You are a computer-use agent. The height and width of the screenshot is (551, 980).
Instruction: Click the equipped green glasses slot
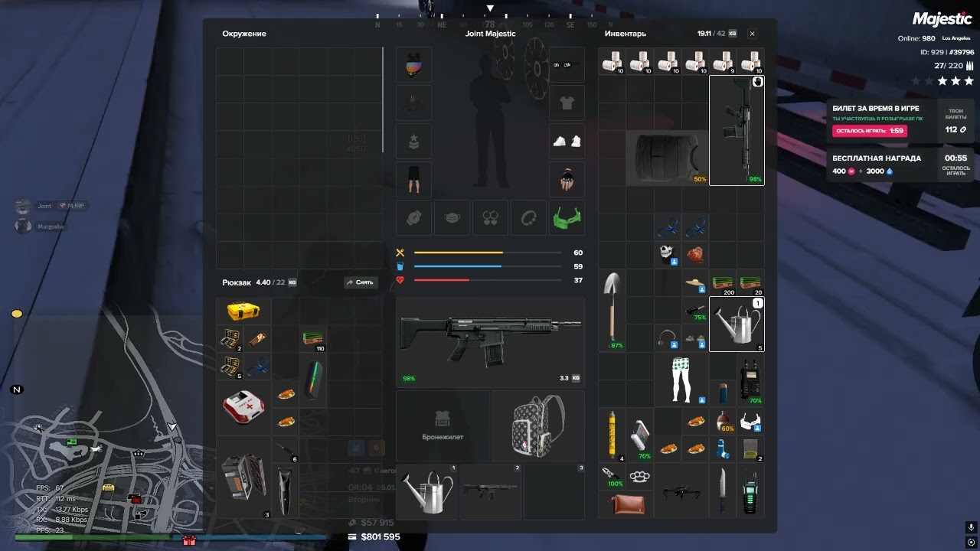[567, 218]
